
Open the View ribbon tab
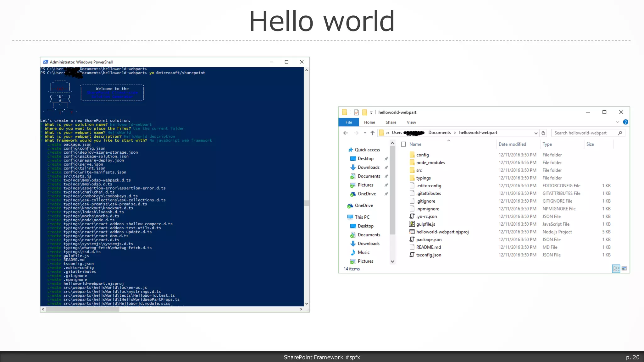point(411,122)
